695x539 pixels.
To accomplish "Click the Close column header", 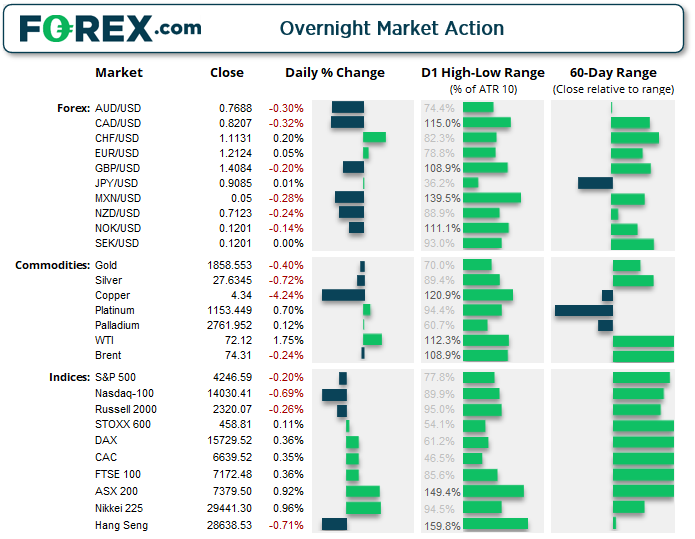I will [x=227, y=73].
